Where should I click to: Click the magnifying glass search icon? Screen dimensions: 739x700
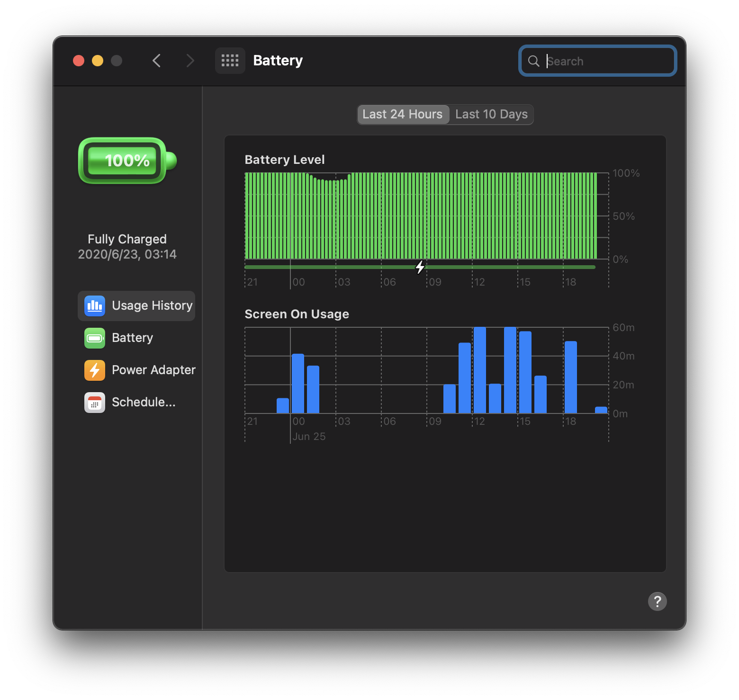click(x=533, y=61)
